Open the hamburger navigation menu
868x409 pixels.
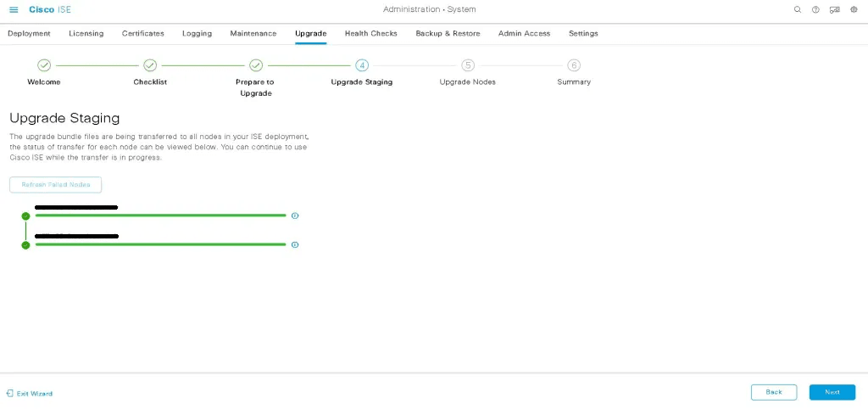click(14, 9)
